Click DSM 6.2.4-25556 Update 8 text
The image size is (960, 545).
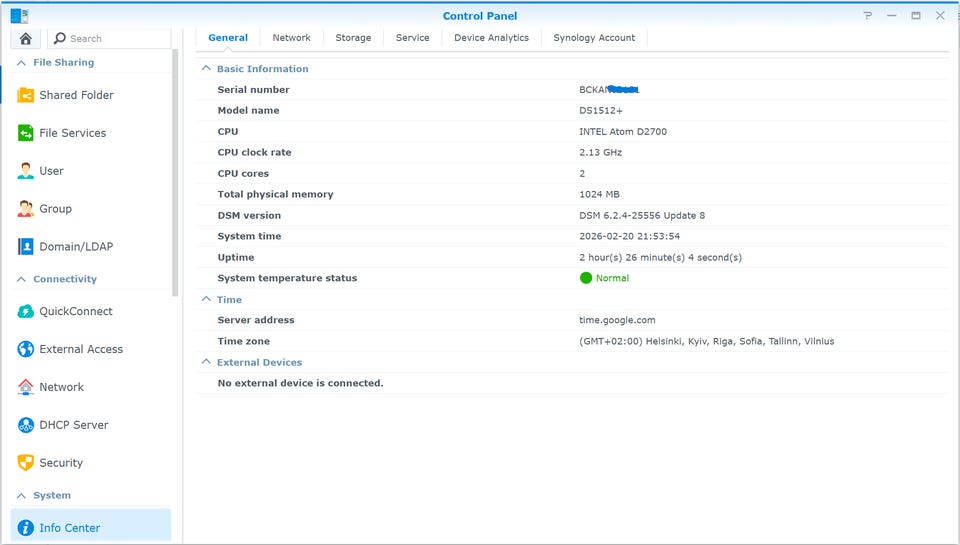click(642, 216)
